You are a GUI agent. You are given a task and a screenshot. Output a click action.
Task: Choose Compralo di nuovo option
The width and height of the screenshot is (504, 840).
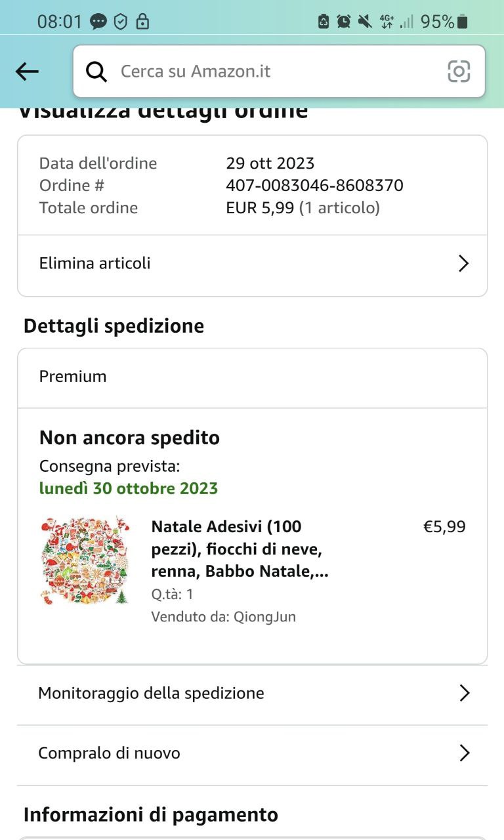[x=109, y=753]
